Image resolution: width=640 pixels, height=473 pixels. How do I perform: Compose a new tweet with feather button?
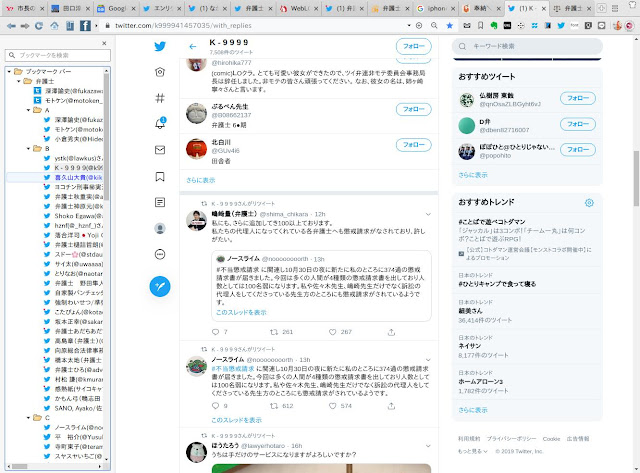[160, 286]
